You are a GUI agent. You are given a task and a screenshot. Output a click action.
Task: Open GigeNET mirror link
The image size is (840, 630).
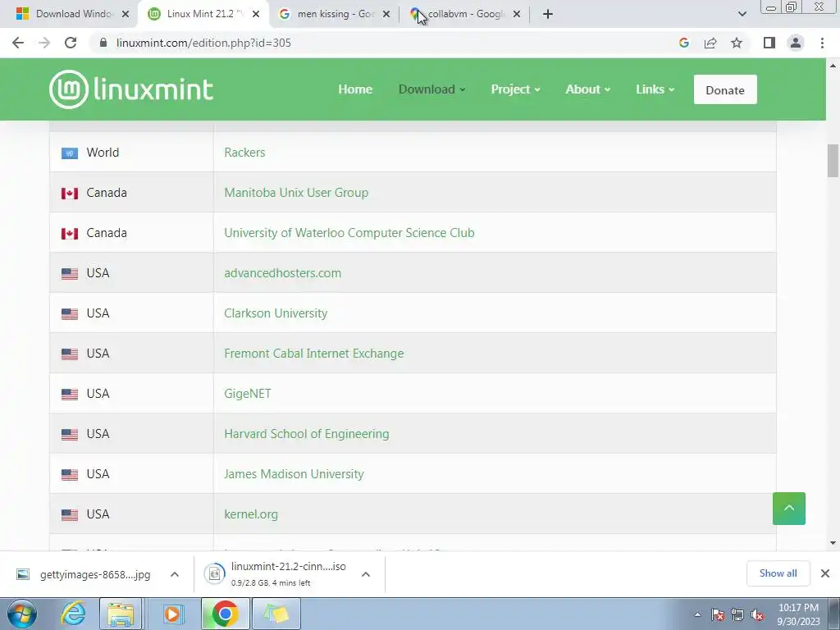click(x=248, y=393)
